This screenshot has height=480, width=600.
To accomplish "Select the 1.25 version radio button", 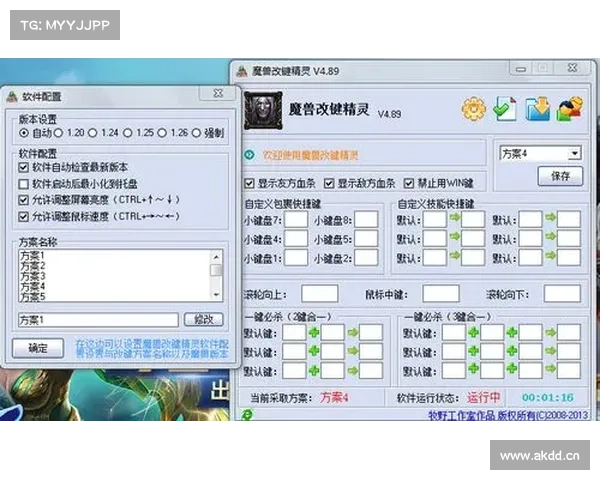I will pyautogui.click(x=127, y=133).
